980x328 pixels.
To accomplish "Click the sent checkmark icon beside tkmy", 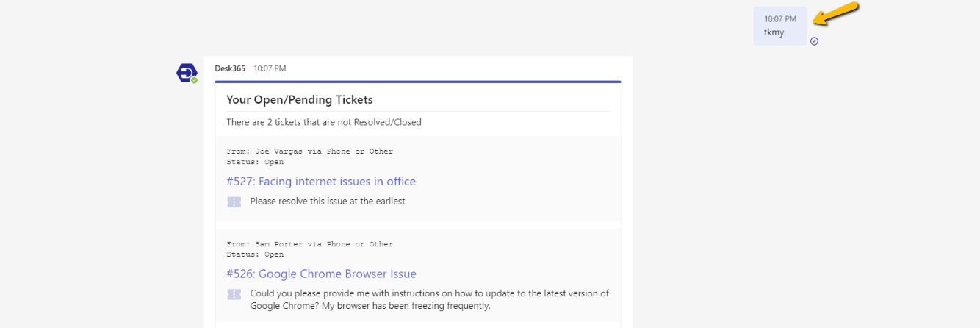I will [814, 41].
